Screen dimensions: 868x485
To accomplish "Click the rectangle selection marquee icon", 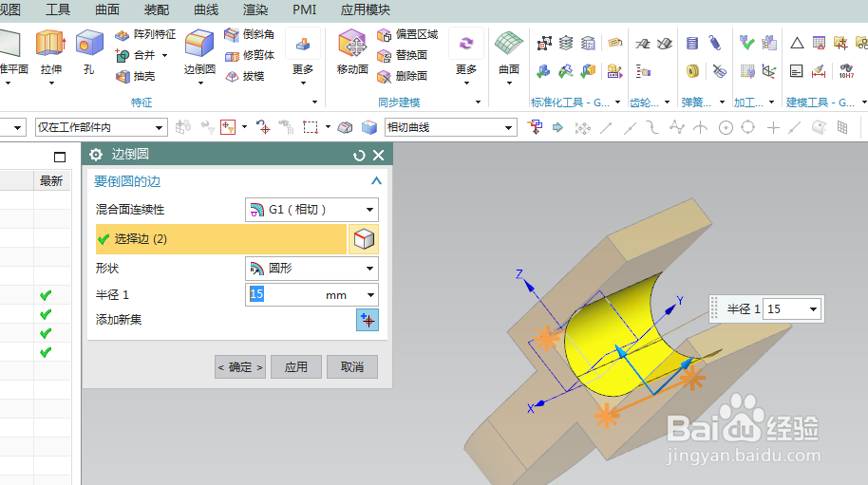I will [311, 128].
